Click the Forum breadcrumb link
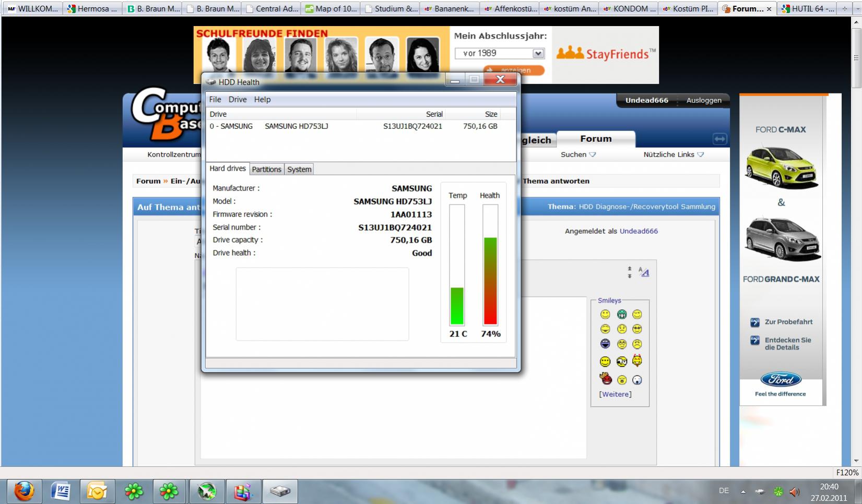Viewport: 862px width, 504px height. click(x=148, y=181)
